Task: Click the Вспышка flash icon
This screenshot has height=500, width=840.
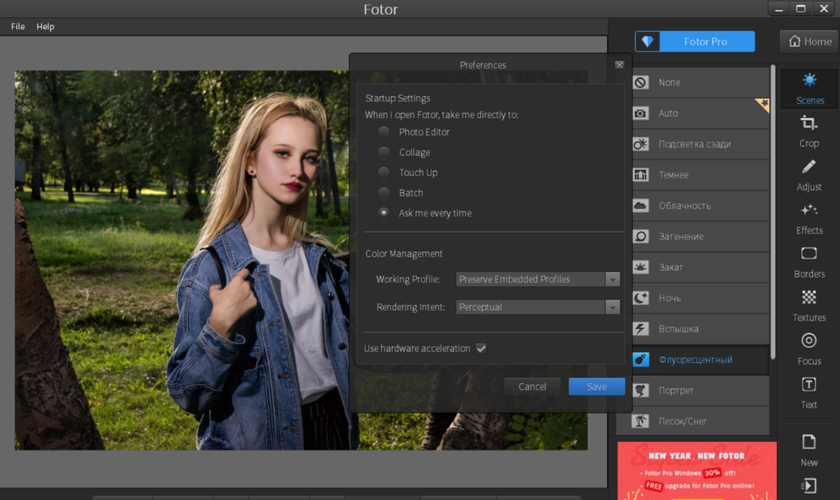Action: (x=641, y=329)
